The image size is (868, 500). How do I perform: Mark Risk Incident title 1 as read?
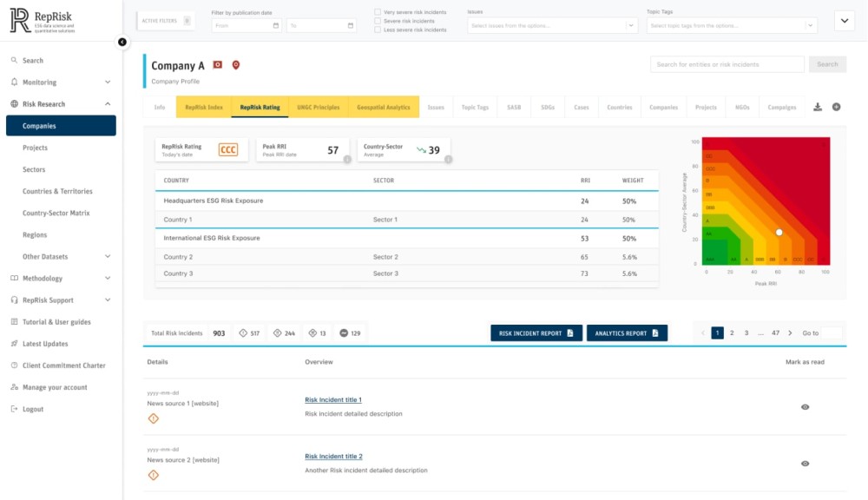805,406
